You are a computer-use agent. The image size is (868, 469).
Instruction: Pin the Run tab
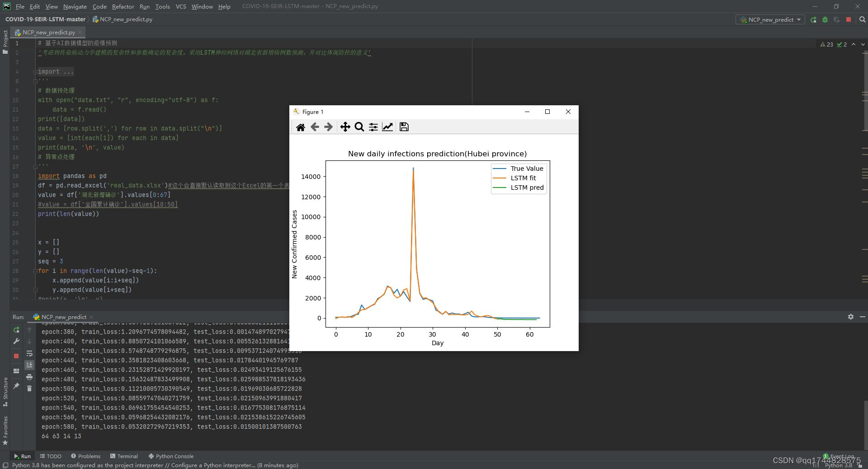(16, 385)
